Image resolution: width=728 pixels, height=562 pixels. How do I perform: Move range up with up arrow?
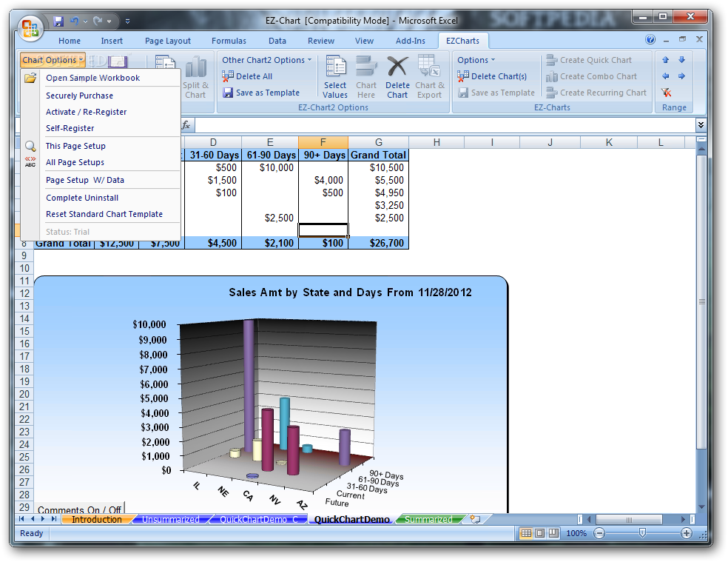point(665,60)
